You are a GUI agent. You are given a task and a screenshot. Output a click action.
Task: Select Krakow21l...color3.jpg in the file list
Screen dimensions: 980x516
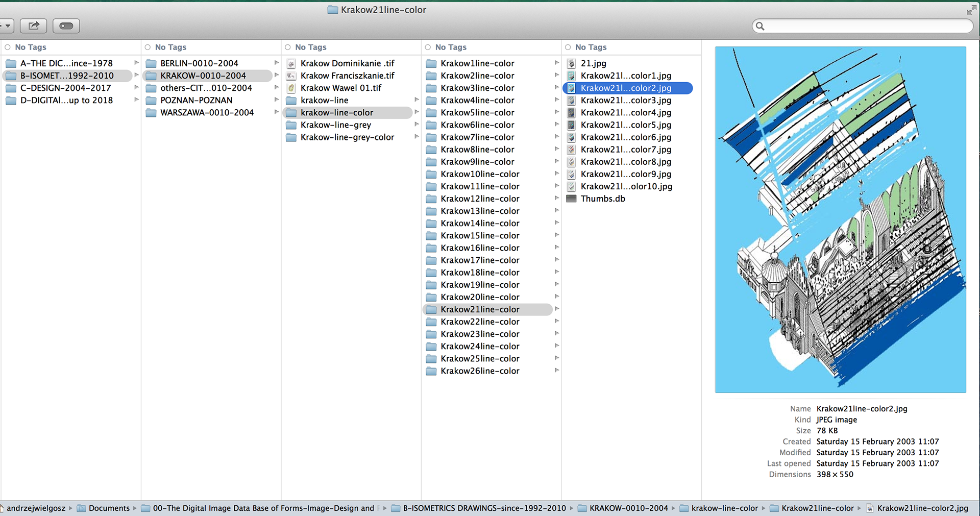pos(627,100)
